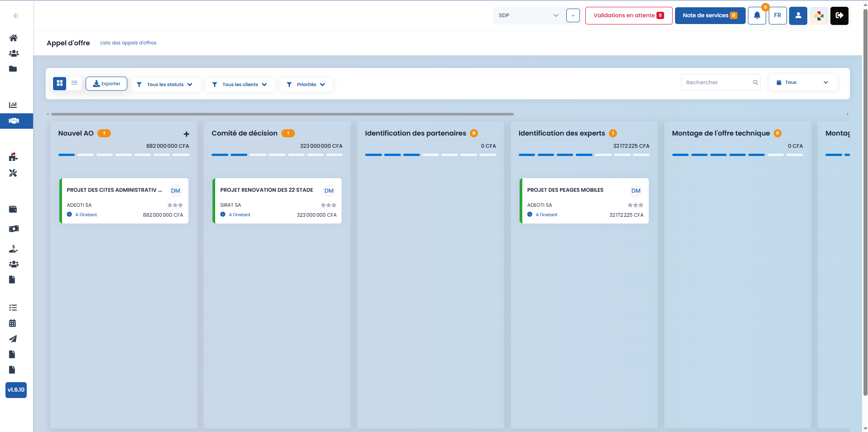Click the Rechercher search field
Screen dimensions: 868x432
717,83
